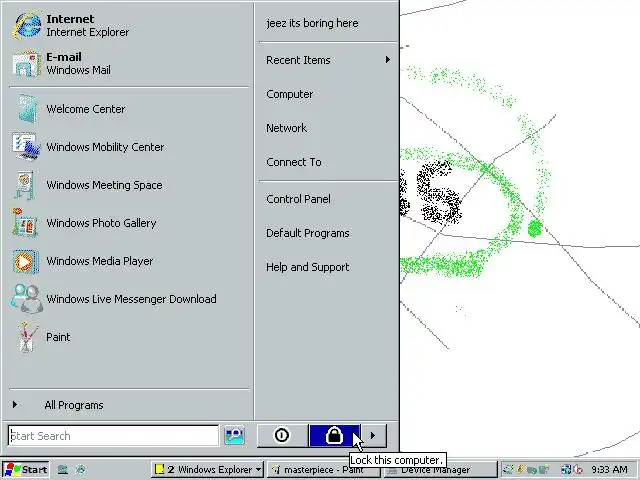
Task: Click the volume tray icon
Action: tap(578, 469)
